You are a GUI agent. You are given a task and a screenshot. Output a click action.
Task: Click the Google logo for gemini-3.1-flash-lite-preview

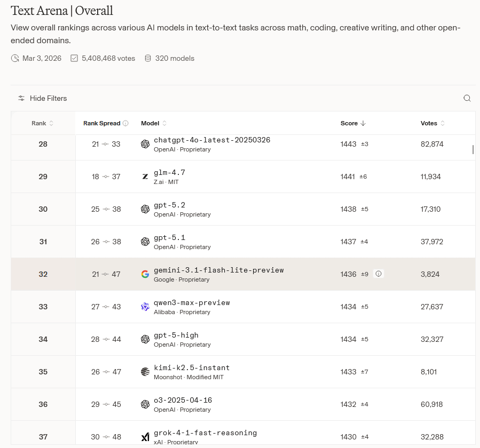(145, 274)
